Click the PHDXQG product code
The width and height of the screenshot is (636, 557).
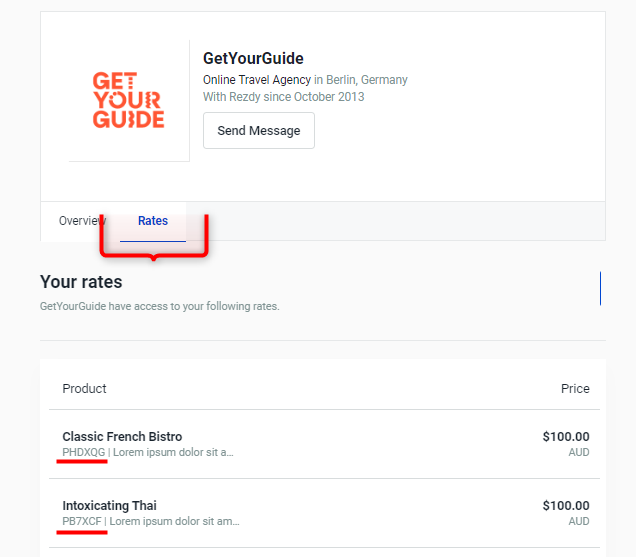(84, 452)
